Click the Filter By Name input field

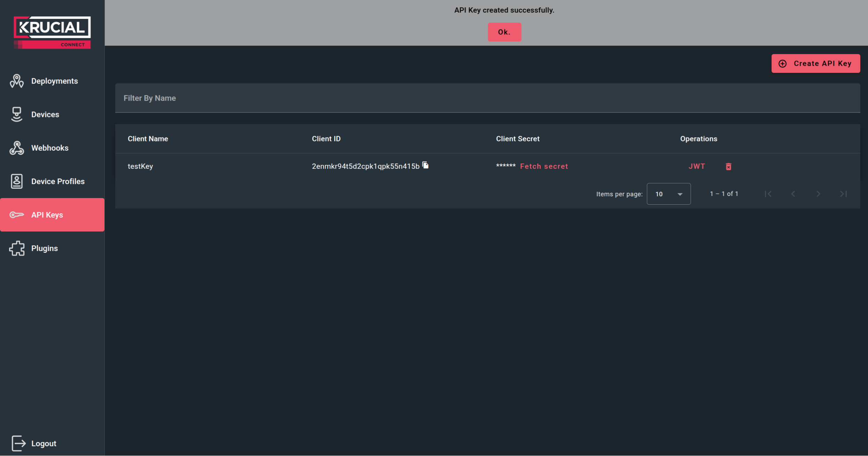[x=348, y=98]
